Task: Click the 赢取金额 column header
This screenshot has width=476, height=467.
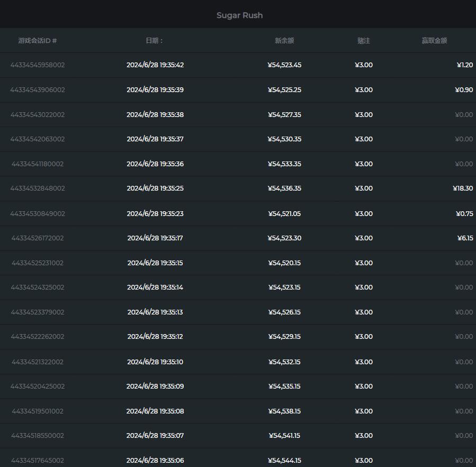Action: point(434,41)
